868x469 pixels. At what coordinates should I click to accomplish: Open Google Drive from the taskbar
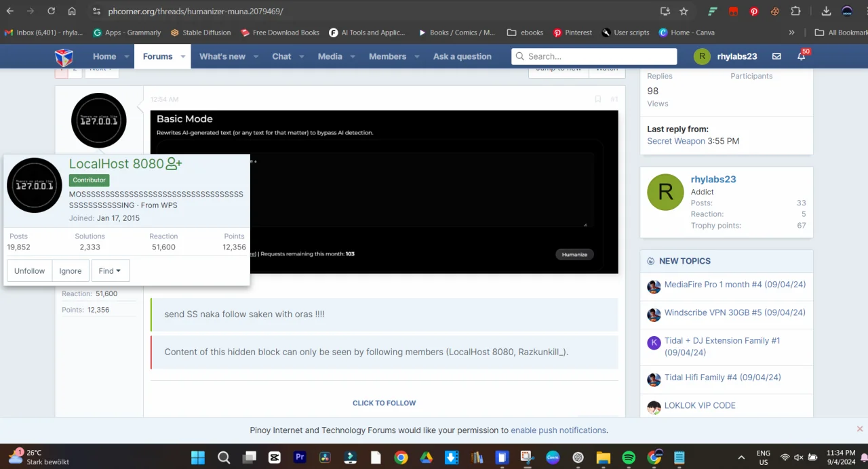(426, 457)
